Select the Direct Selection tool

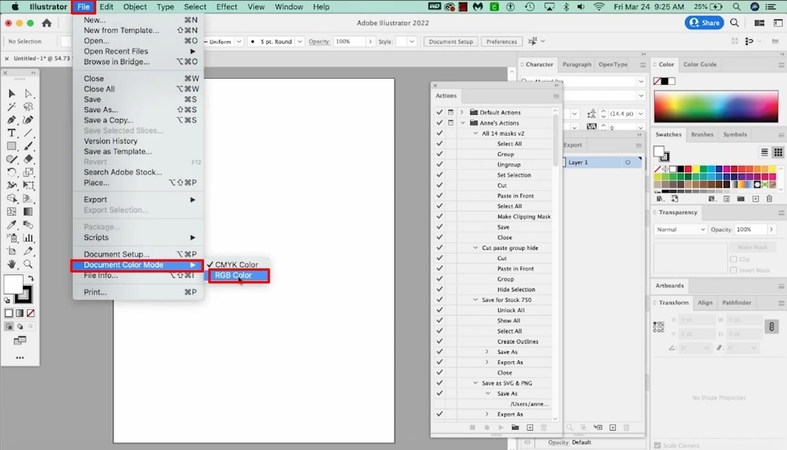[28, 94]
